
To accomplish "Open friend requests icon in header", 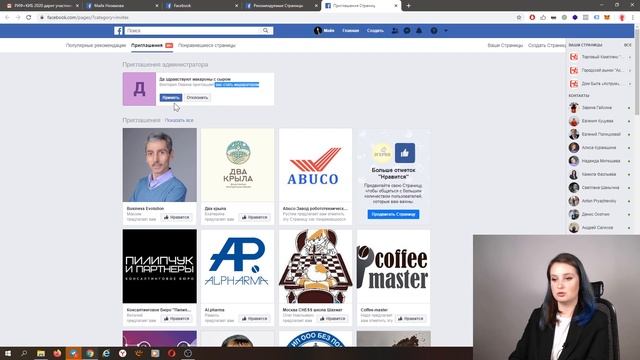I will pyautogui.click(x=395, y=31).
